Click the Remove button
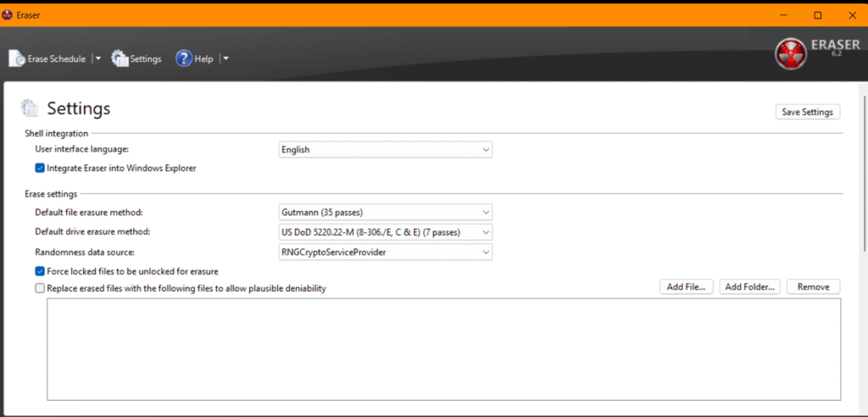Screen dimensions: 868x417 pos(813,286)
